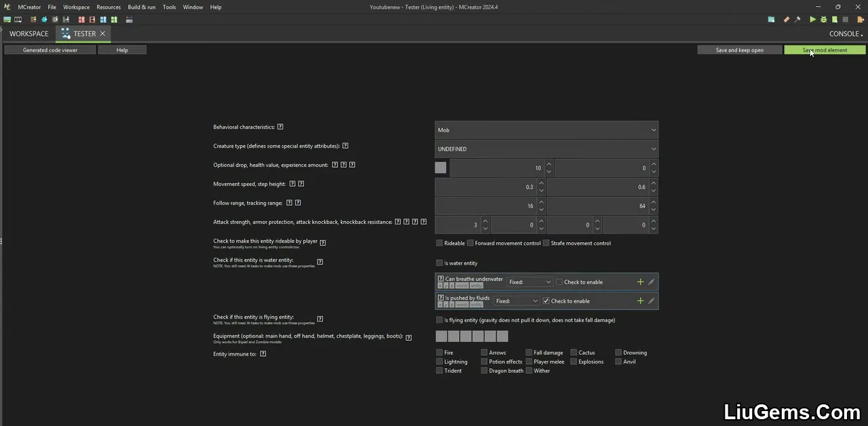868x426 pixels.
Task: Add procedure for Can breathe underwater
Action: pos(640,282)
